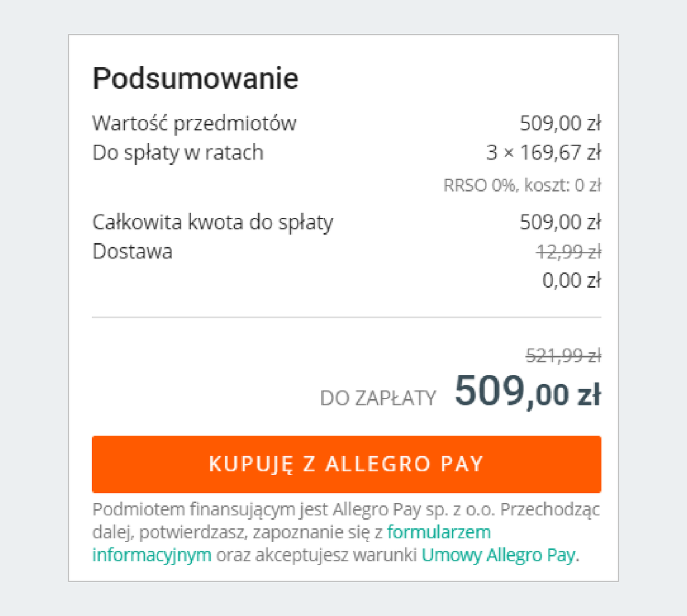Click the Kupuję z Allegro Pay button
Screen dimensions: 687x616
pos(346,464)
